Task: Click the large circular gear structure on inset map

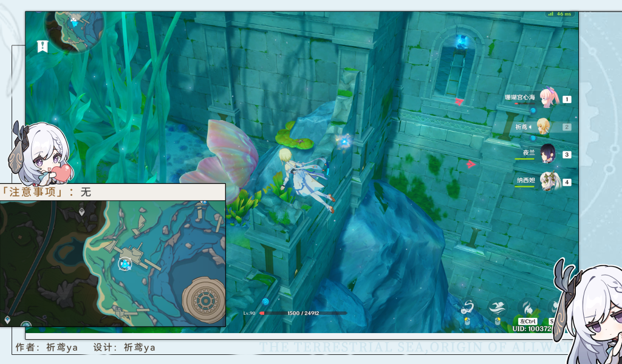Action: (203, 301)
